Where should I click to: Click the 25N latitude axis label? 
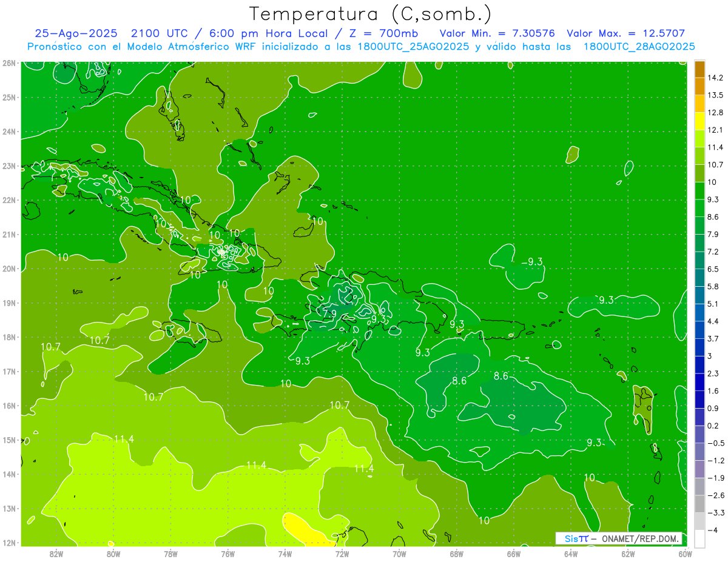click(8, 97)
